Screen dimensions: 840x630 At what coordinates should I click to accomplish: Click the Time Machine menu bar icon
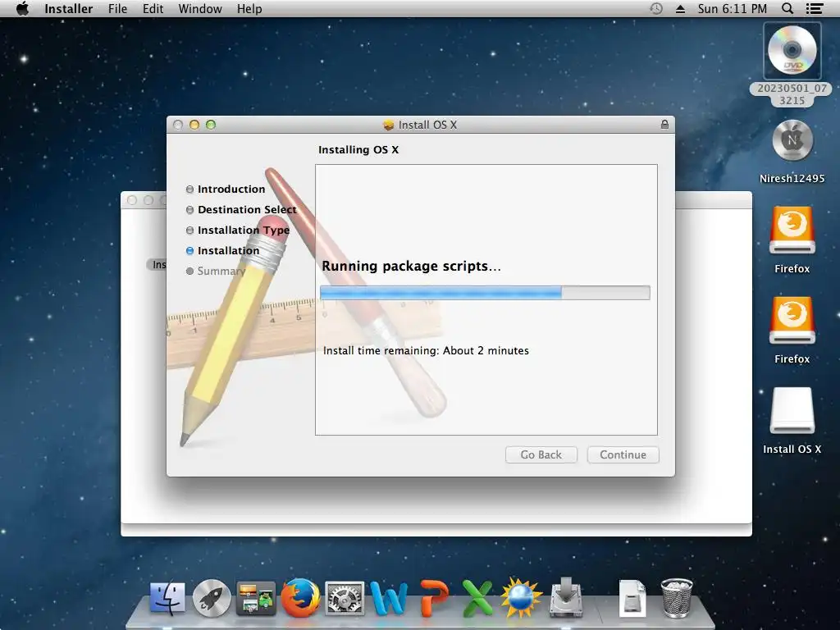pos(655,8)
